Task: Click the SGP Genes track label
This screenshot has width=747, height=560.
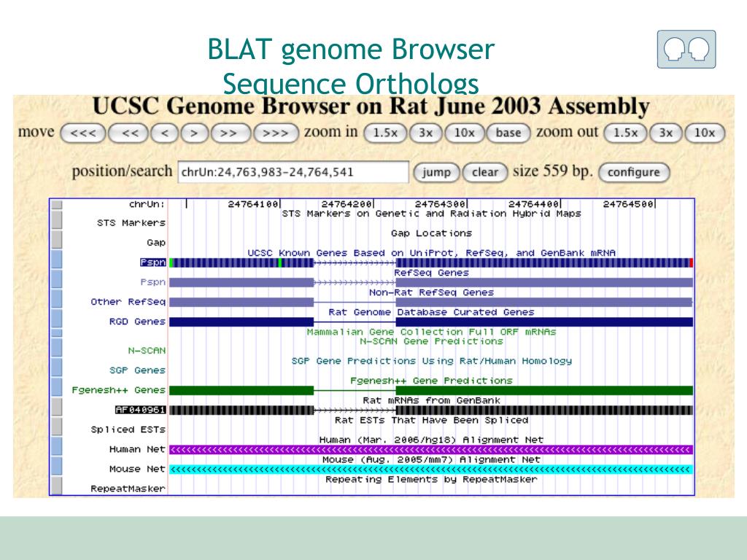Action: tap(137, 370)
